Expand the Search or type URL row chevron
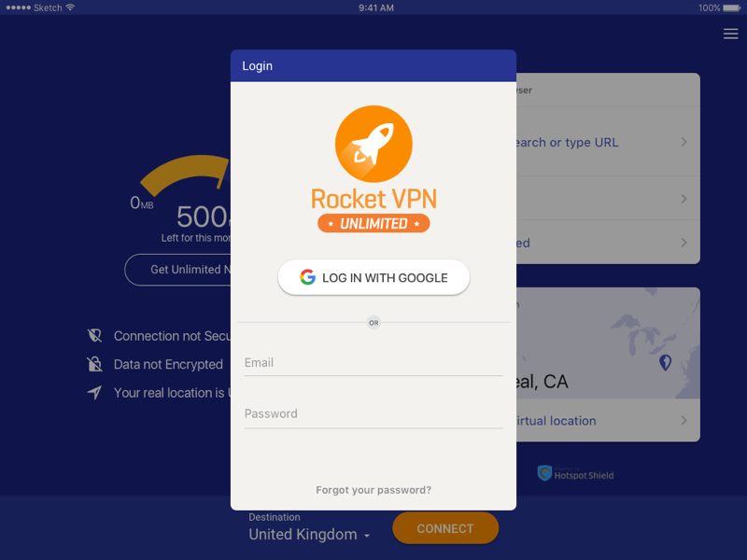The image size is (747, 560). (684, 142)
